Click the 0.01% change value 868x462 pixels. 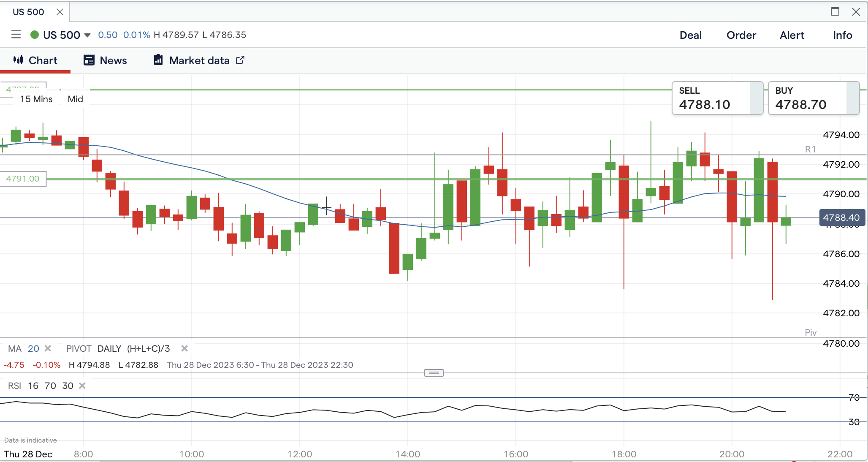pos(136,35)
